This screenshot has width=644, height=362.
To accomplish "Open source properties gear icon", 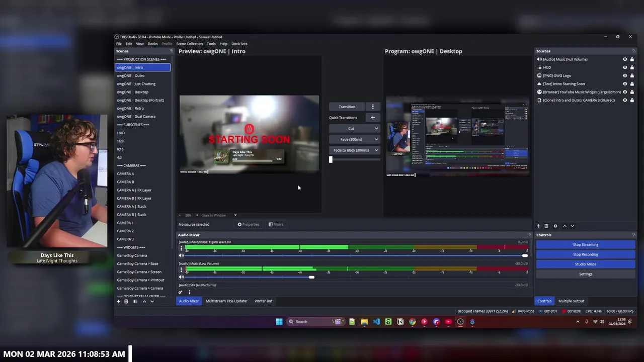I will [x=555, y=226].
